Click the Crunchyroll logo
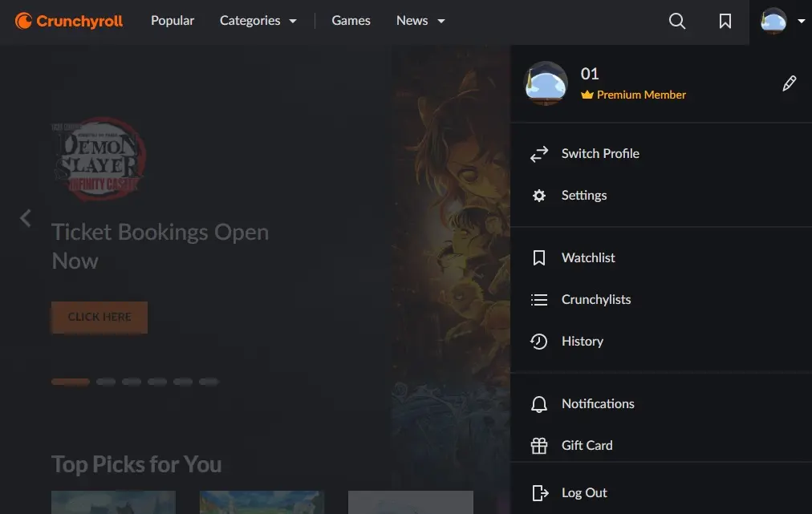The image size is (812, 514). point(69,21)
